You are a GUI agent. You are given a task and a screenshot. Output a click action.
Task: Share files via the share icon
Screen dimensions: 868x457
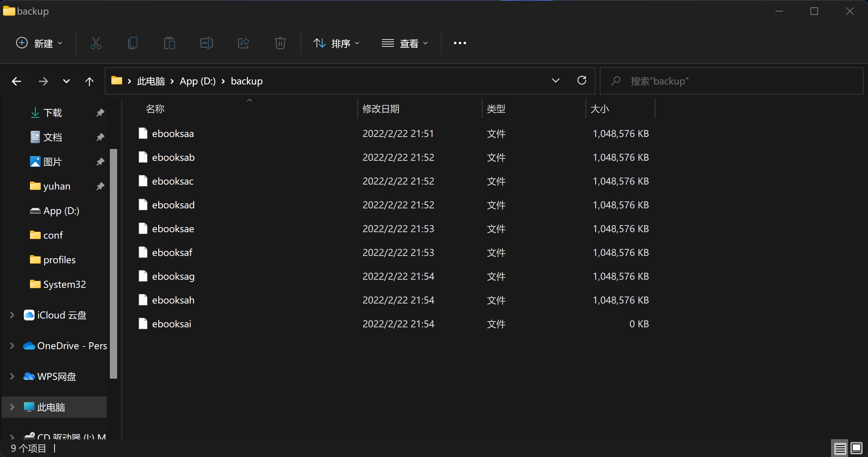243,43
